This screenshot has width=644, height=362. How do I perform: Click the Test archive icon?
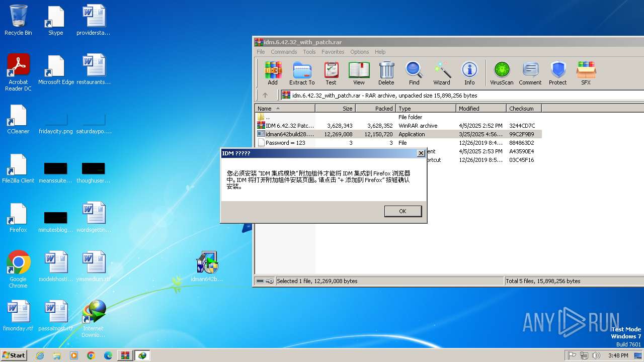tap(331, 73)
